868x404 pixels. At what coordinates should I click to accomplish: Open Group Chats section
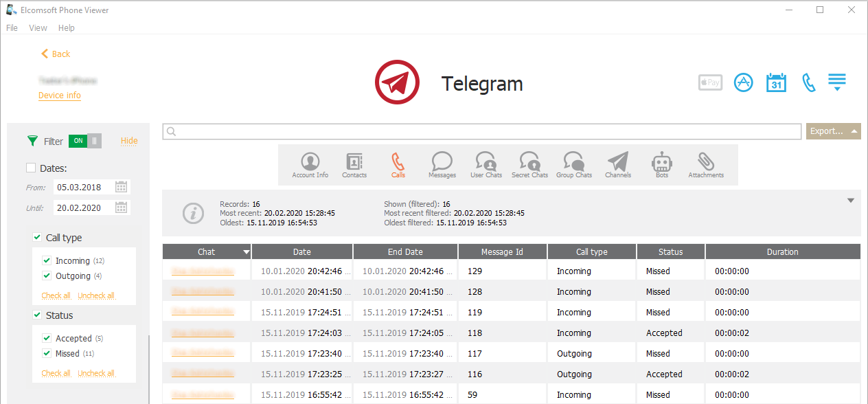pyautogui.click(x=573, y=165)
